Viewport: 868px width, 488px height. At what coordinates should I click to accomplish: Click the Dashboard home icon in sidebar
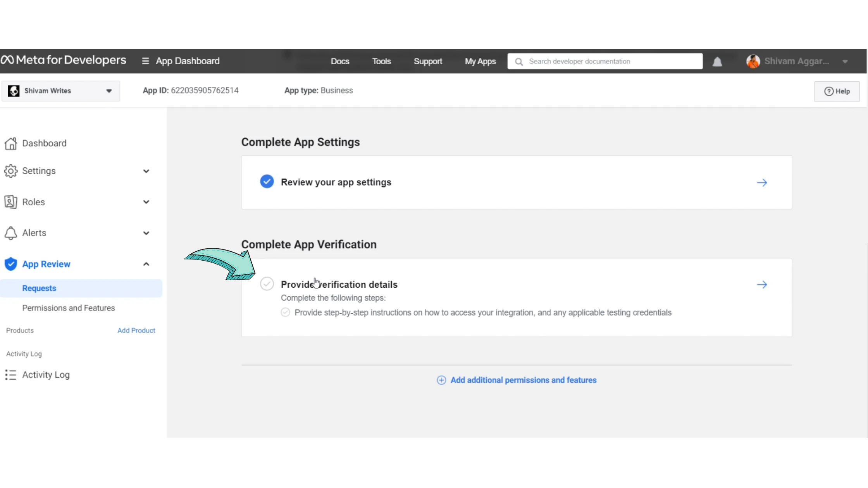coord(11,143)
